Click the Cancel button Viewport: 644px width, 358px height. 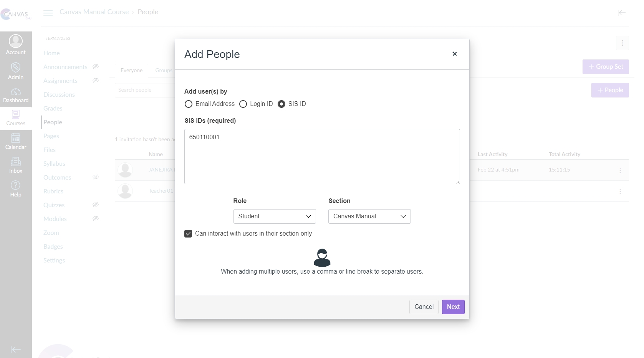[x=424, y=307]
